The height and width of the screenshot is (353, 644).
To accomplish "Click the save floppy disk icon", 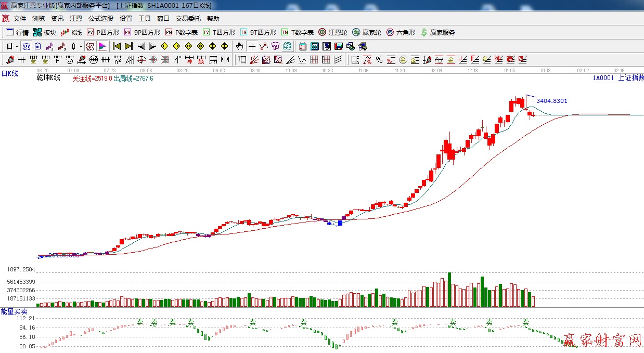I will 339,46.
